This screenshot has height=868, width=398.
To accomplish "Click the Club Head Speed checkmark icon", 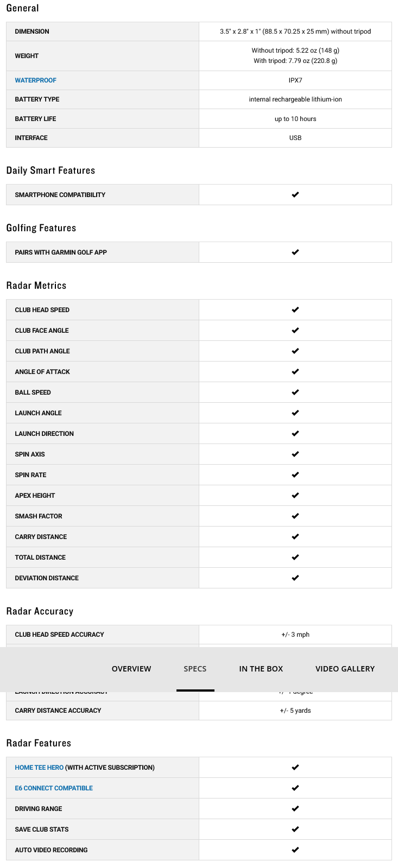I will tap(295, 310).
